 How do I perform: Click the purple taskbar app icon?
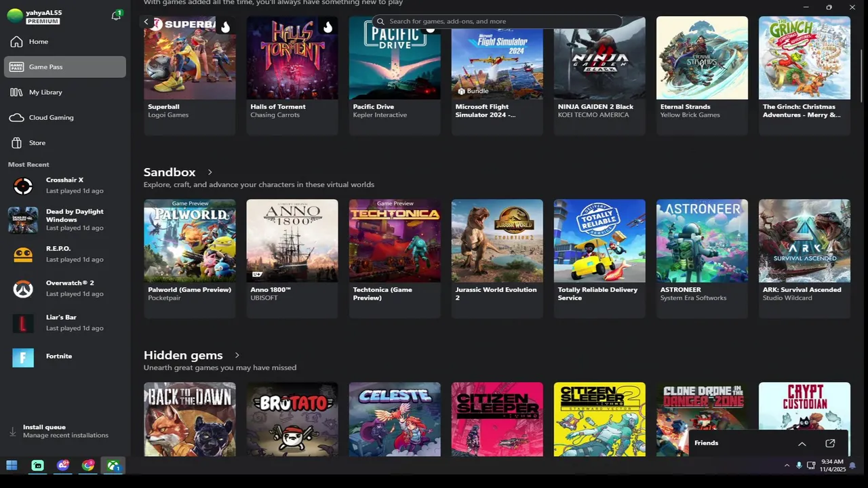(63, 466)
